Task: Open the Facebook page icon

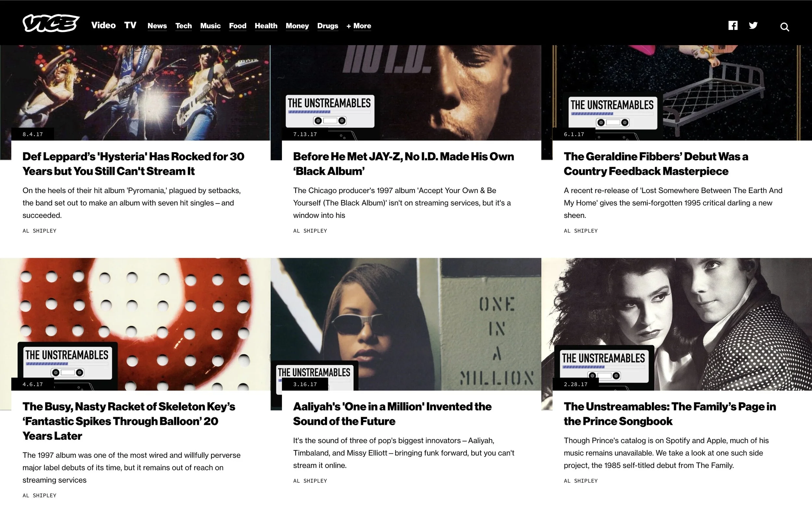Action: 733,26
